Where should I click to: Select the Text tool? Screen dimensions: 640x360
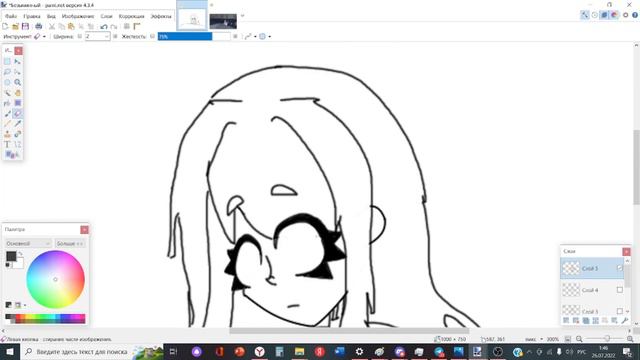click(7, 144)
